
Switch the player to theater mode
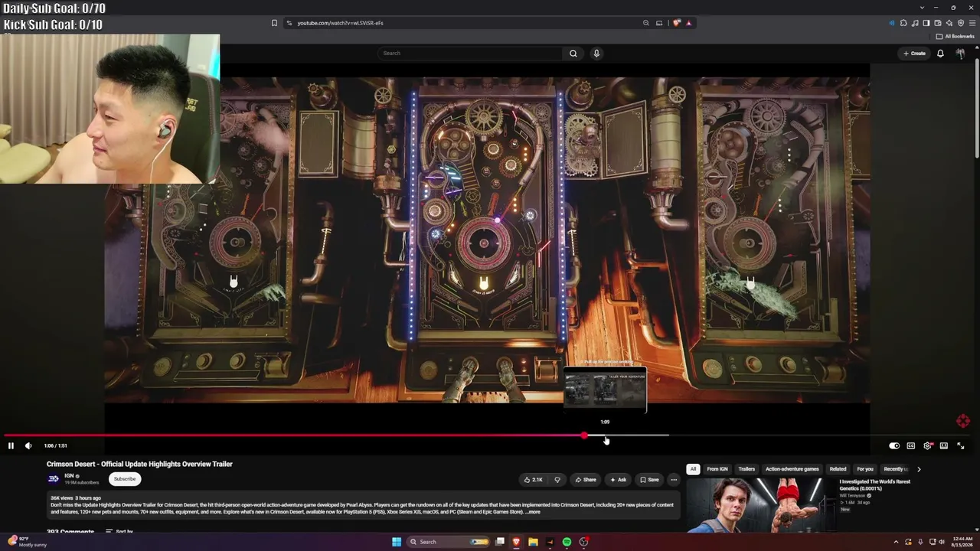coord(944,445)
